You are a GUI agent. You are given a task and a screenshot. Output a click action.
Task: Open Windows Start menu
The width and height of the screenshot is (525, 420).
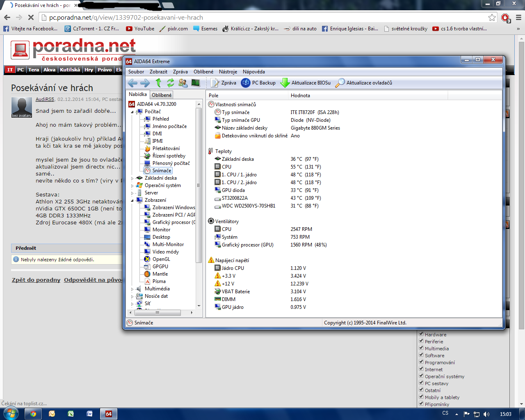coord(11,413)
